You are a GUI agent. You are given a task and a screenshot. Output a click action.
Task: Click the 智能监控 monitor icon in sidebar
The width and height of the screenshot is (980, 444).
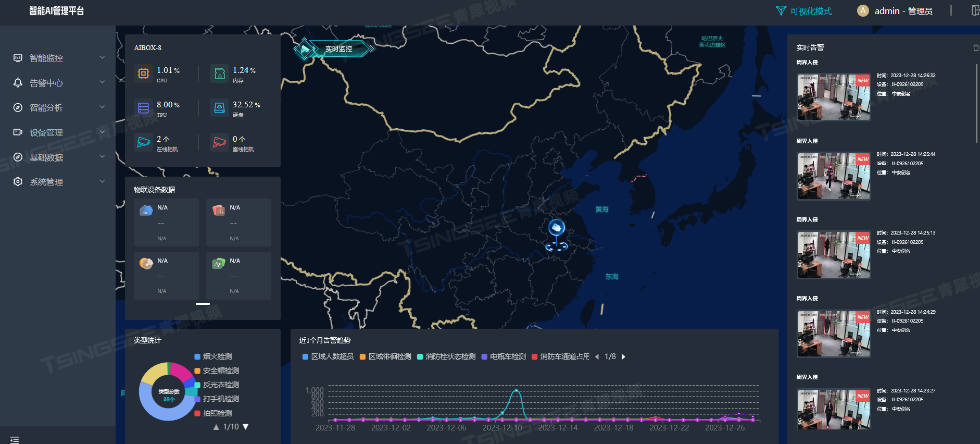[18, 58]
